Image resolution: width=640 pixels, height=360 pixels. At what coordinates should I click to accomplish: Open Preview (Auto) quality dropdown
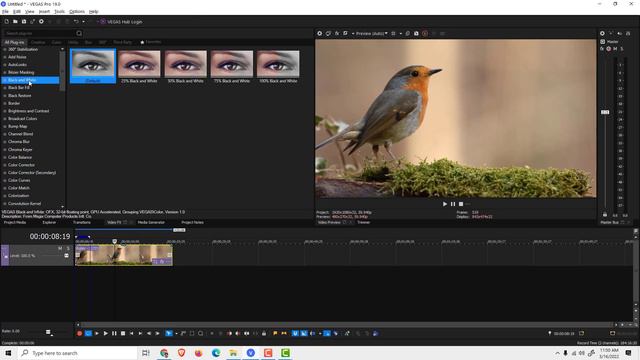[x=371, y=33]
